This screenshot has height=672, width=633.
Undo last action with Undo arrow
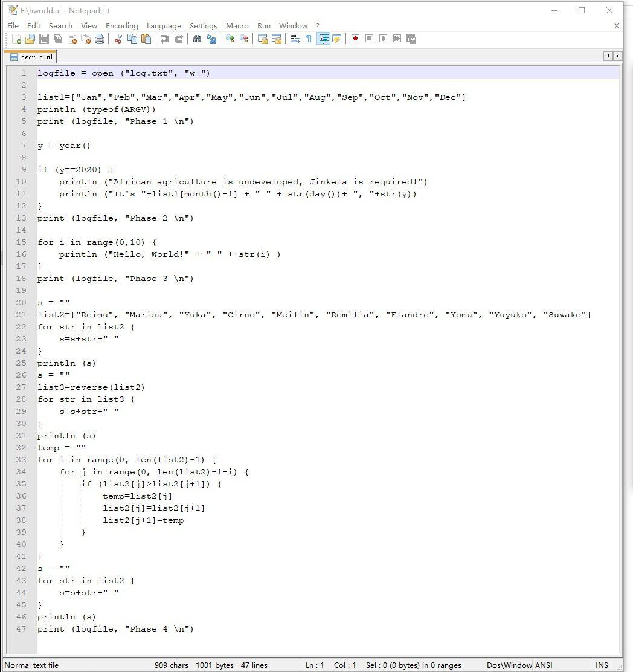click(x=164, y=39)
